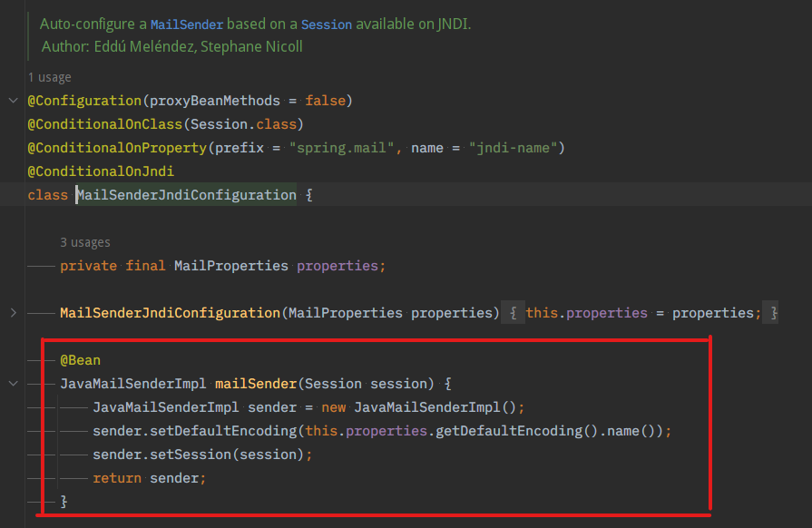Place cursor on the @Bean annotation

click(80, 360)
